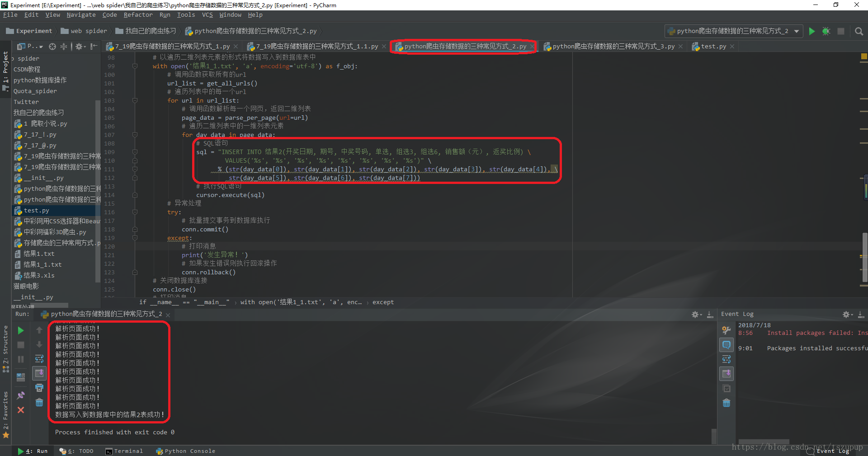Hide the Event Log tool window
The image size is (868, 456).
click(x=860, y=314)
